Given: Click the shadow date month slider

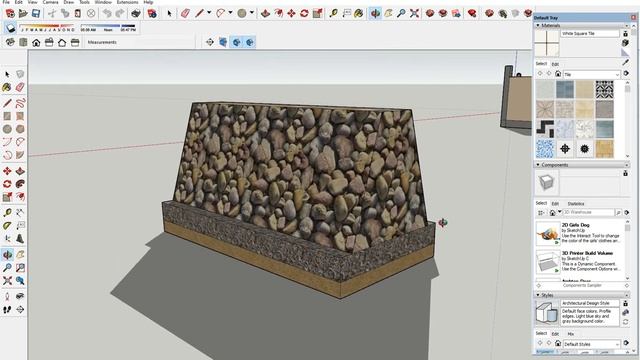Looking at the screenshot, I should point(47,26).
